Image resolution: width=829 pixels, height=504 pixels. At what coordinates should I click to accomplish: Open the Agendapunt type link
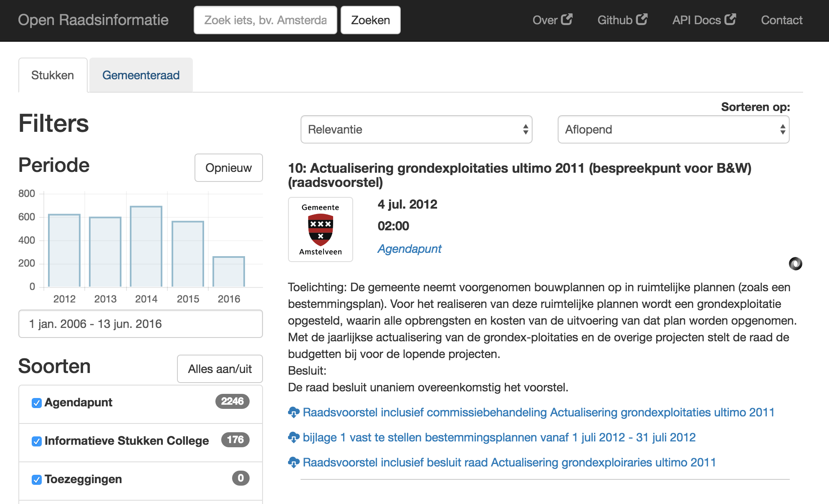[409, 249]
